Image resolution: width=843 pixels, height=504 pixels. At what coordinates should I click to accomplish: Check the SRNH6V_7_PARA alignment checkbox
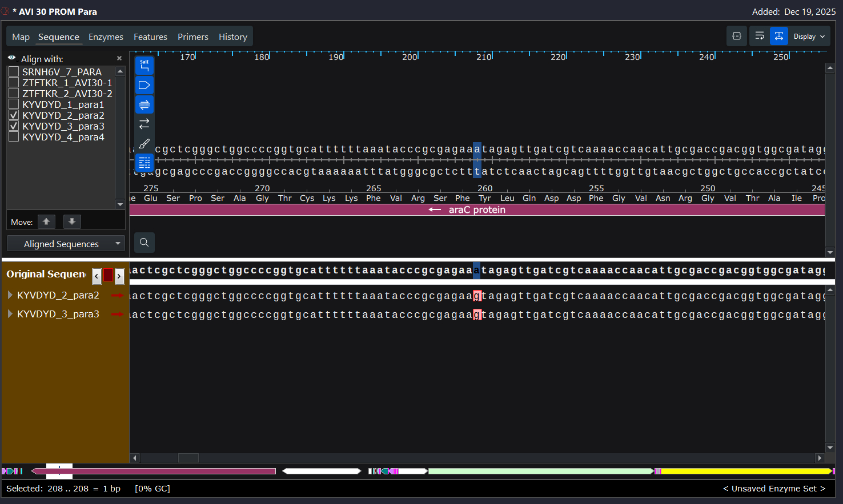[14, 72]
